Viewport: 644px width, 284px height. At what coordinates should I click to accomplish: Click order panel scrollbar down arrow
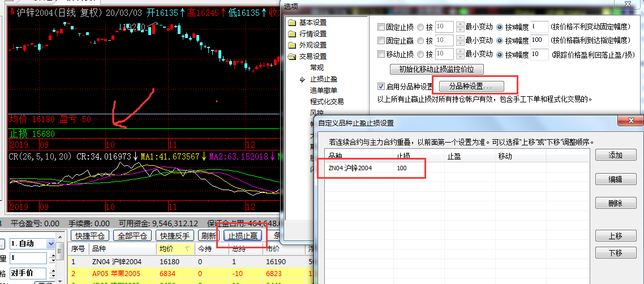tap(61, 281)
